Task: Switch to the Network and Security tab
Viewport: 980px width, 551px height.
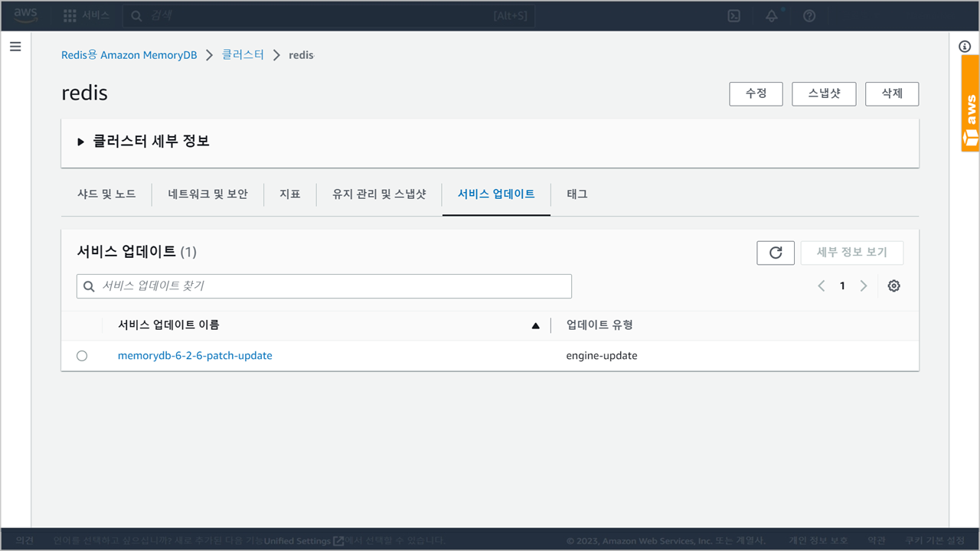Action: coord(208,194)
